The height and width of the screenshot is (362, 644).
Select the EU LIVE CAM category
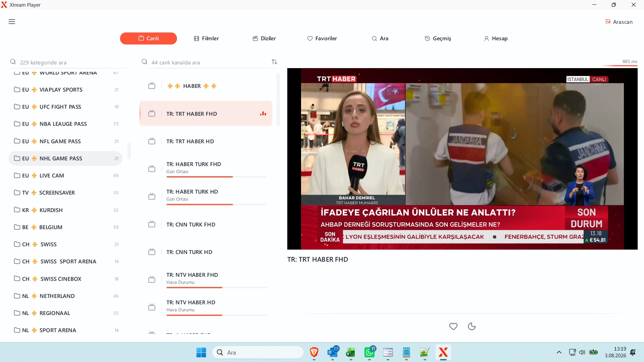65,175
